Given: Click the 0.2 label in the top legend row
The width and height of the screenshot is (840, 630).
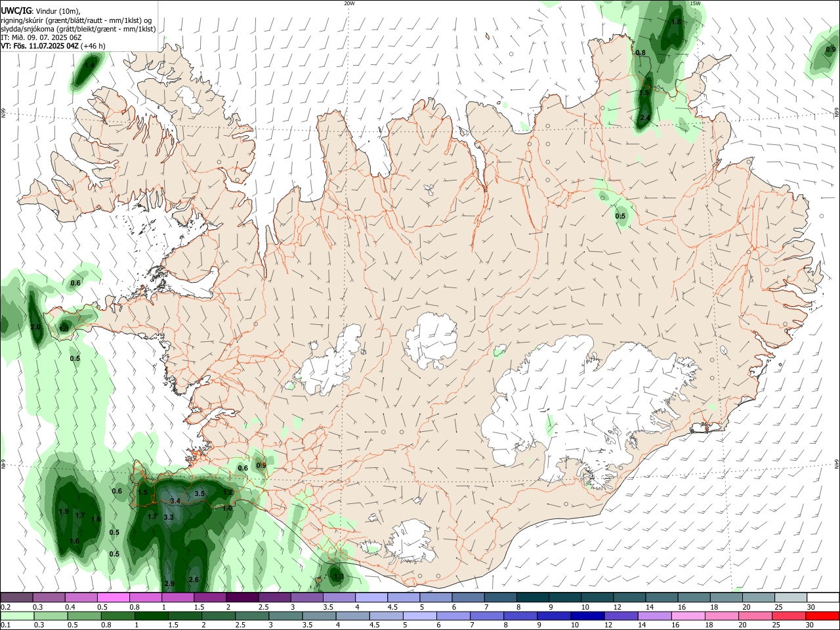Looking at the screenshot, I should (5, 607).
